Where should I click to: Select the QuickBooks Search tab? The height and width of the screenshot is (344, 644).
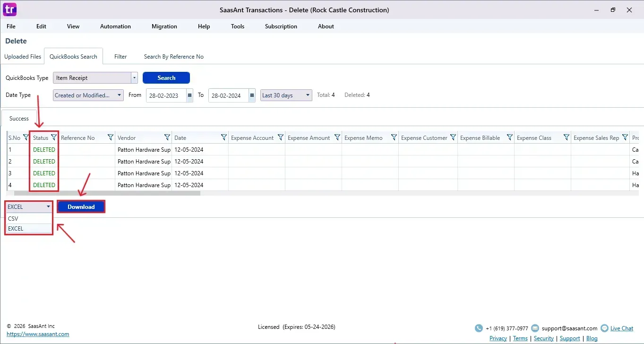point(73,57)
